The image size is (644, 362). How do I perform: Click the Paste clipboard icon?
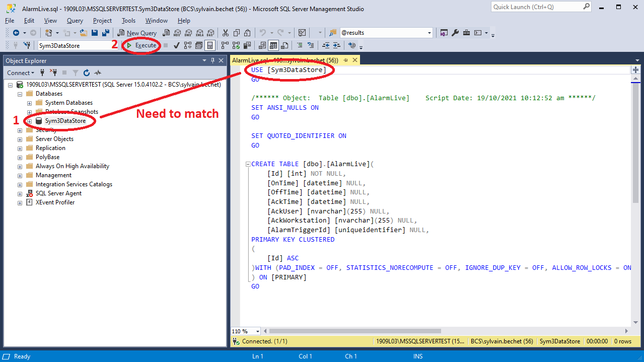pos(247,33)
